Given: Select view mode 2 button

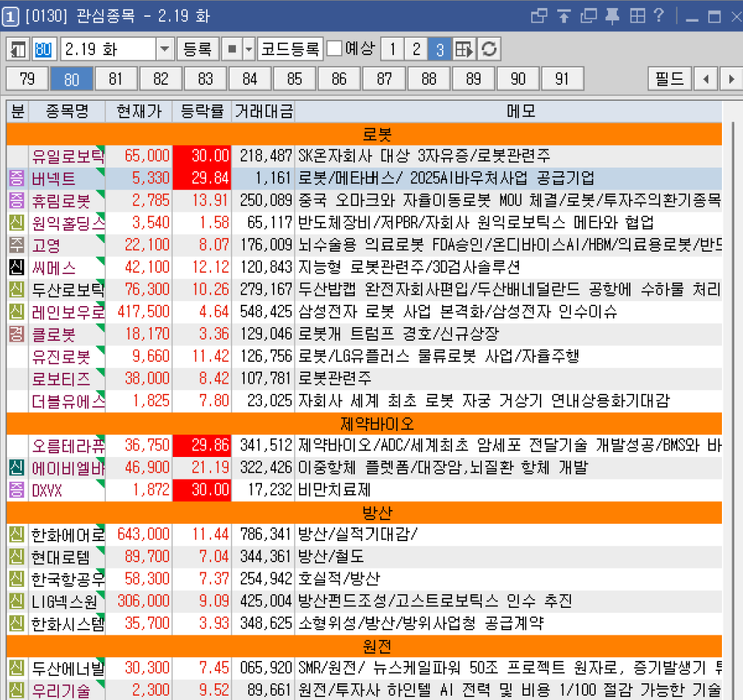Looking at the screenshot, I should 416,49.
